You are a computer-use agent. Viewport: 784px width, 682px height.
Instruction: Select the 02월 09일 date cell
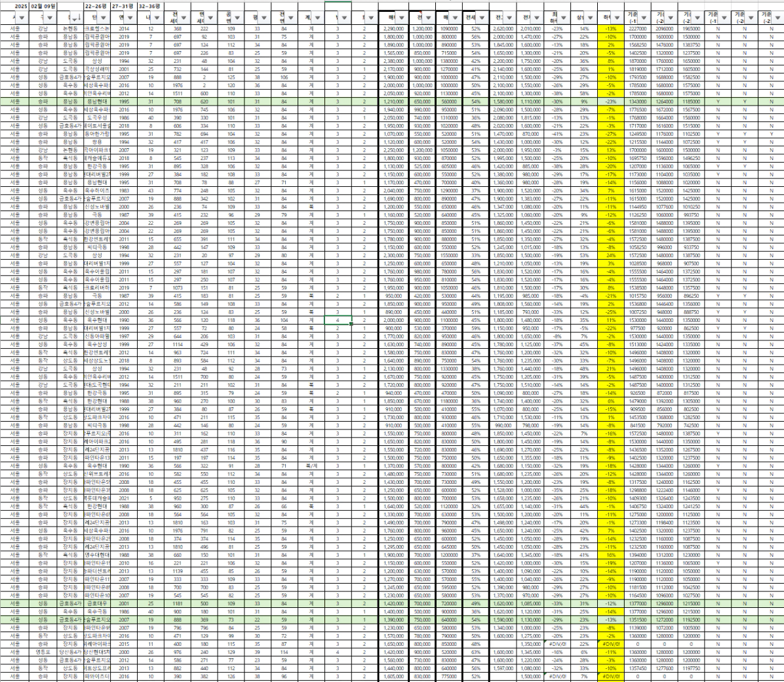[43, 6]
